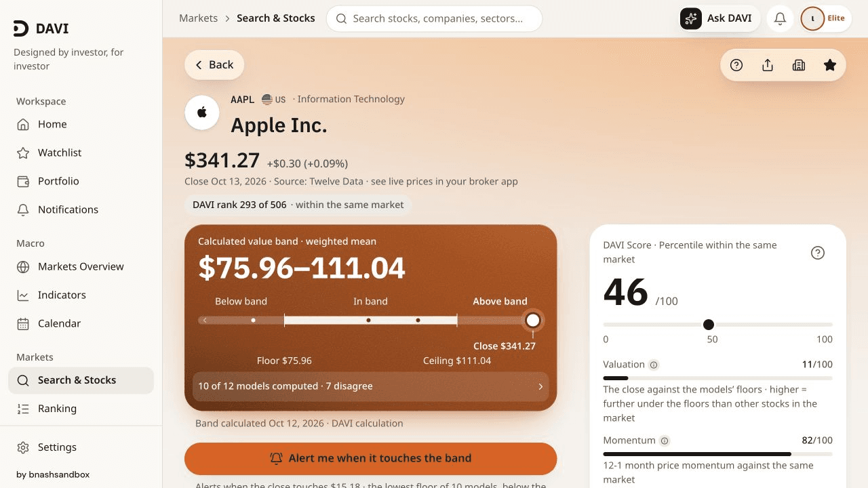The height and width of the screenshot is (488, 868).
Task: Click Alert me when it touches the band
Action: [x=370, y=458]
